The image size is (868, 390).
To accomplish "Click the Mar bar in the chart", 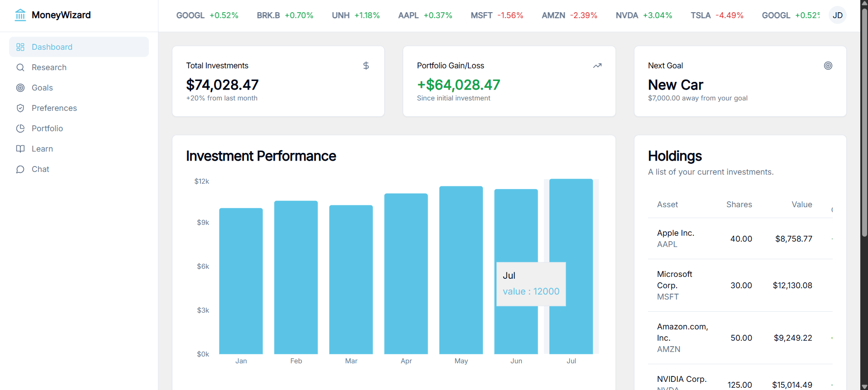I will 351,280.
